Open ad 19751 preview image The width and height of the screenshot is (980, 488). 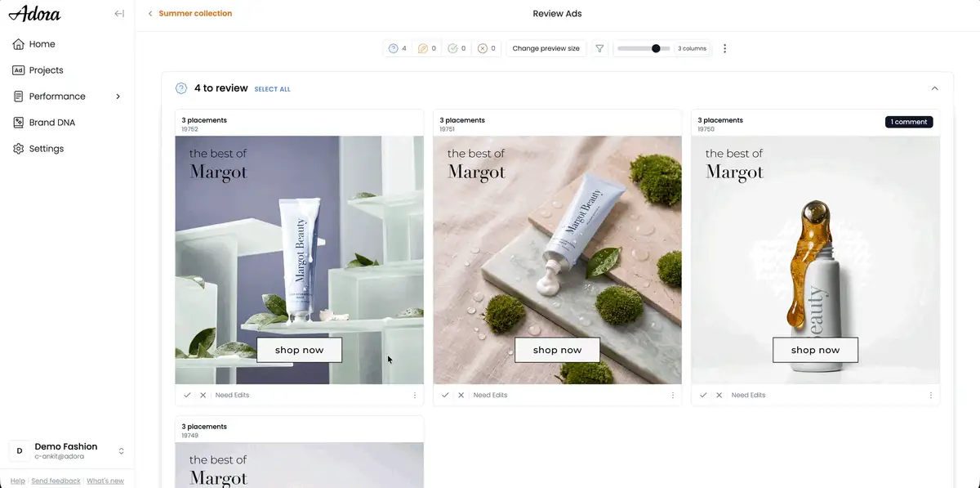pos(558,260)
